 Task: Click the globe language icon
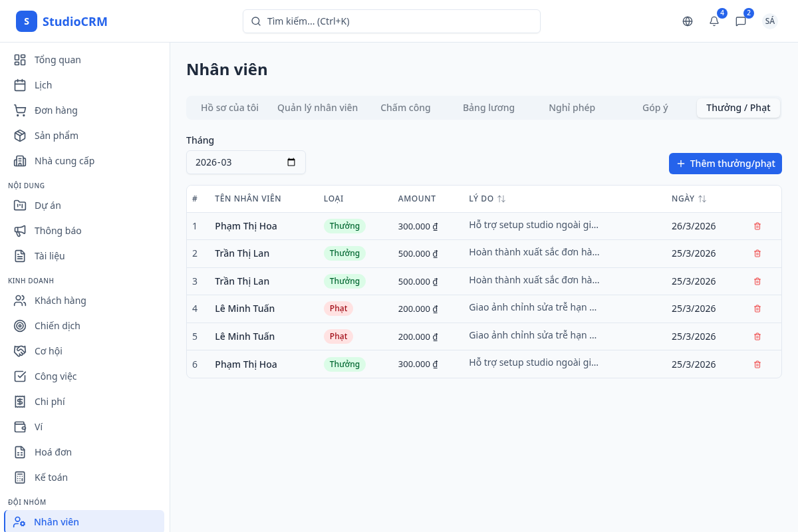pyautogui.click(x=688, y=21)
